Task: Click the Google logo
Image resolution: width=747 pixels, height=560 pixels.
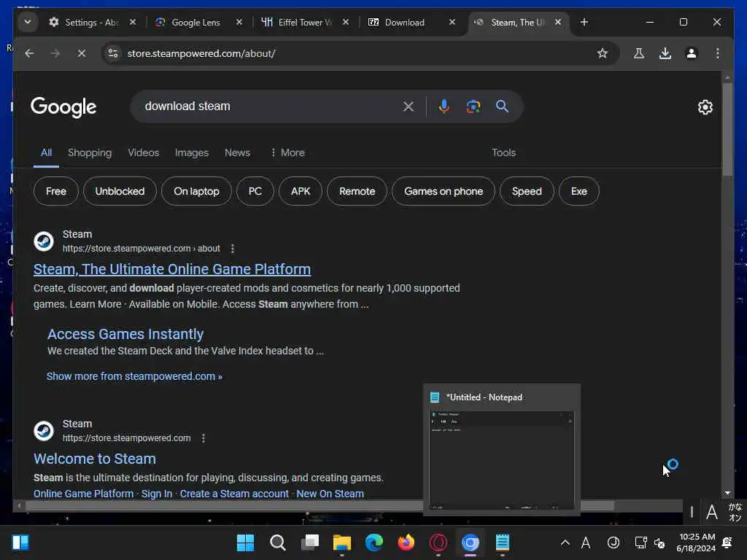Action: (x=63, y=107)
